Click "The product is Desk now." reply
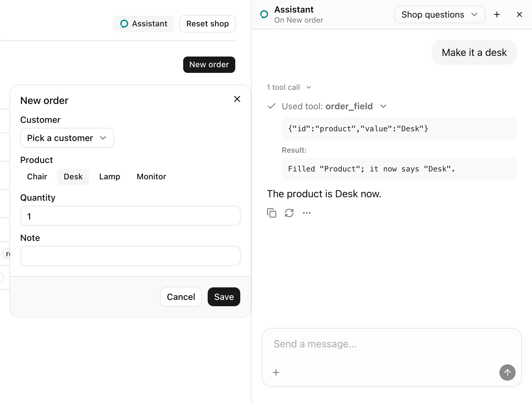This screenshot has width=532, height=402. click(324, 194)
